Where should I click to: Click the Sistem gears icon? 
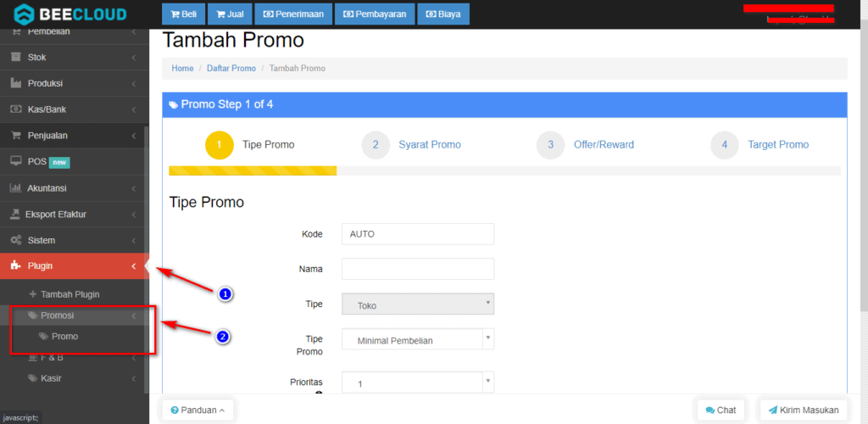(15, 240)
